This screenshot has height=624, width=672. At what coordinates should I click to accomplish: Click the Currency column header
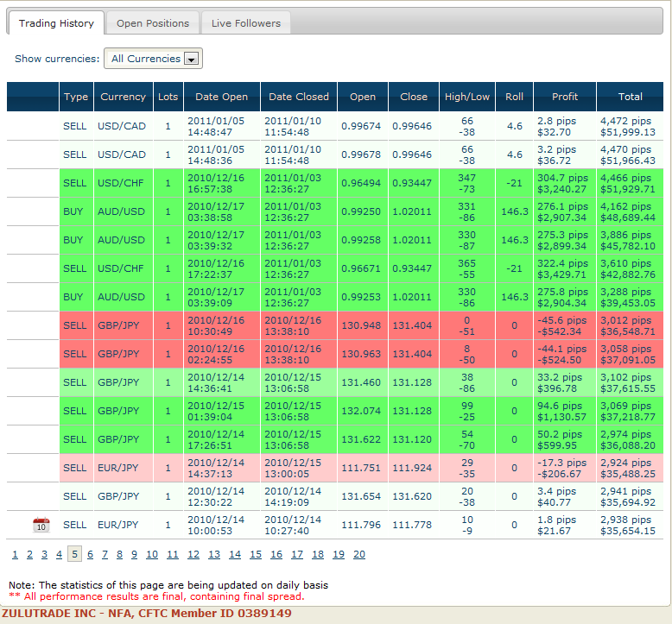[x=123, y=97]
